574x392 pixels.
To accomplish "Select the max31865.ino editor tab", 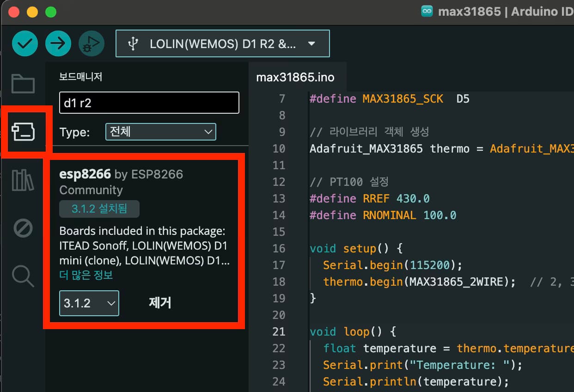I will click(x=295, y=77).
